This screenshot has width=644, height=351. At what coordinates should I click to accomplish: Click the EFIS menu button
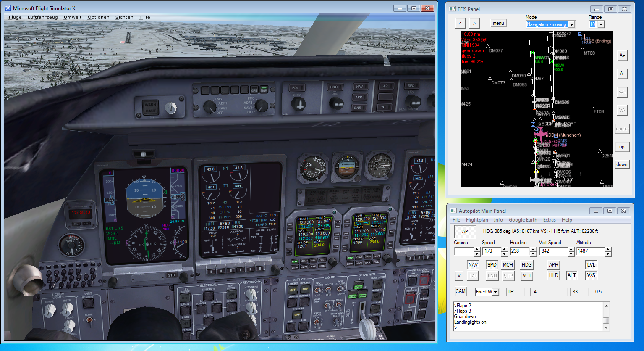pos(498,23)
